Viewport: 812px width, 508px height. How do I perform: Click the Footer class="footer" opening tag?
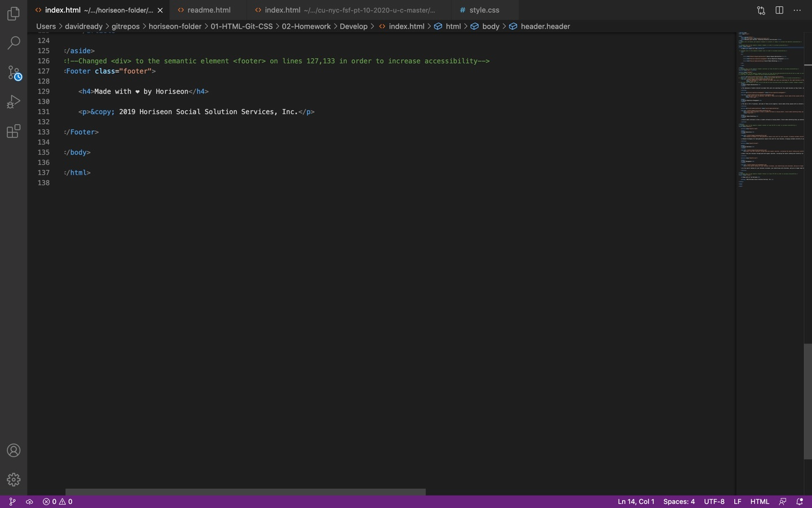[x=109, y=71]
